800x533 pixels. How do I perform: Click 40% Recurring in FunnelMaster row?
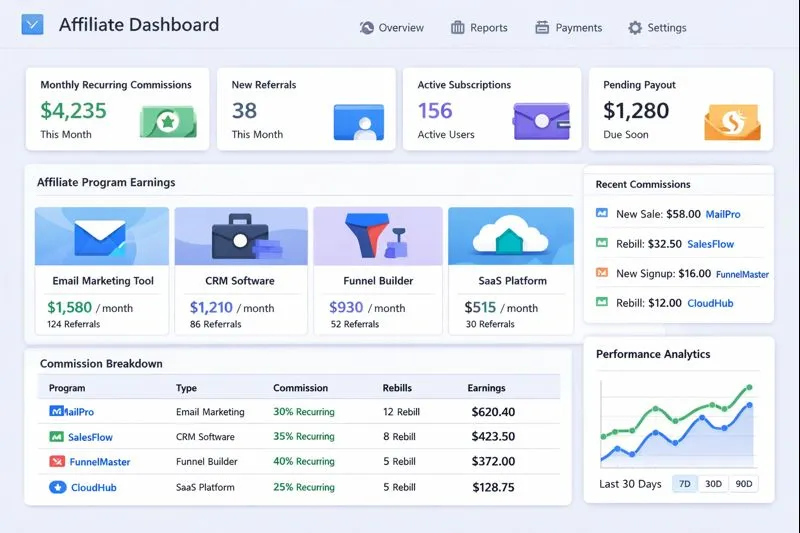click(304, 461)
